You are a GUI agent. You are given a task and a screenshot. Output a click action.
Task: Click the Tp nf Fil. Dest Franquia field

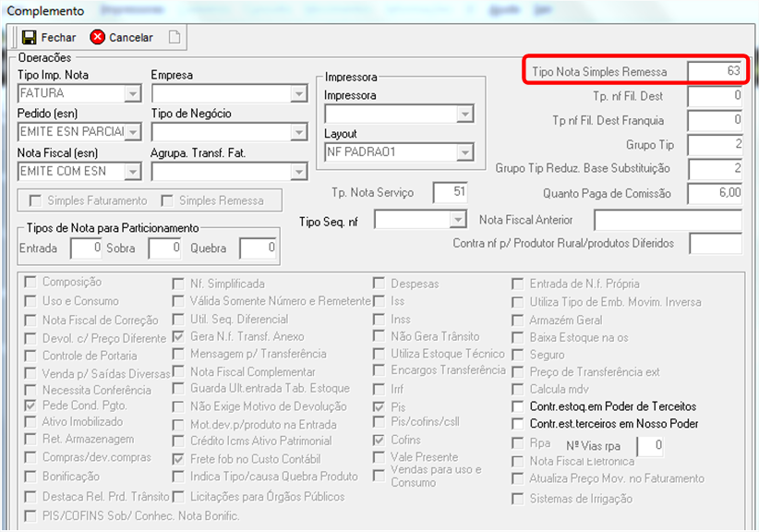tap(715, 120)
